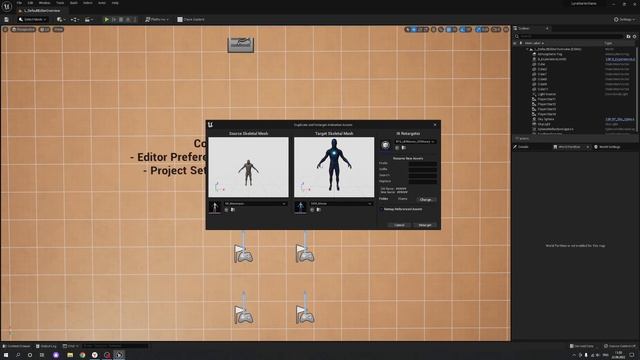
Task: Open the Blueprints dropdown in toolbar
Action: (x=74, y=19)
